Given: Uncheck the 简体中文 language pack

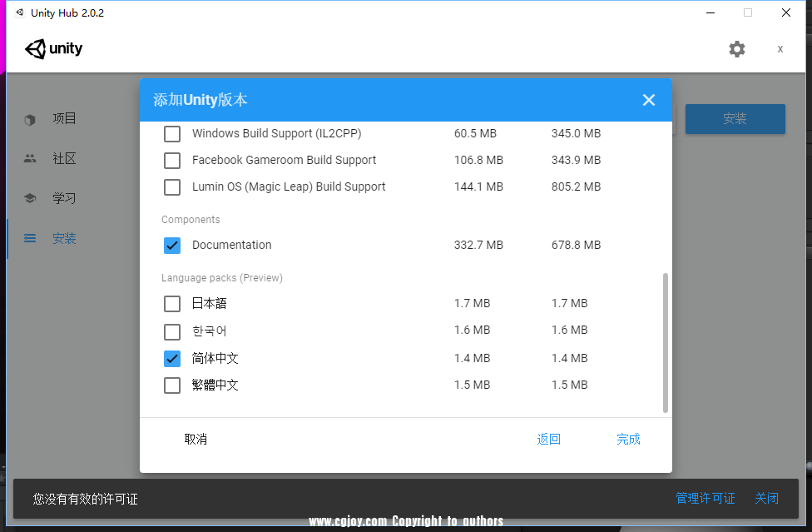Looking at the screenshot, I should tap(172, 359).
